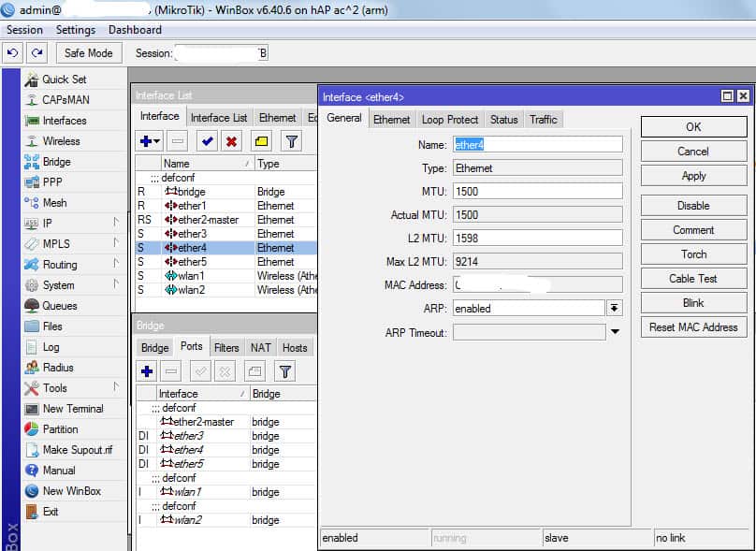Open the Dashboard menu
Screen dimensions: 756x551
pos(135,30)
